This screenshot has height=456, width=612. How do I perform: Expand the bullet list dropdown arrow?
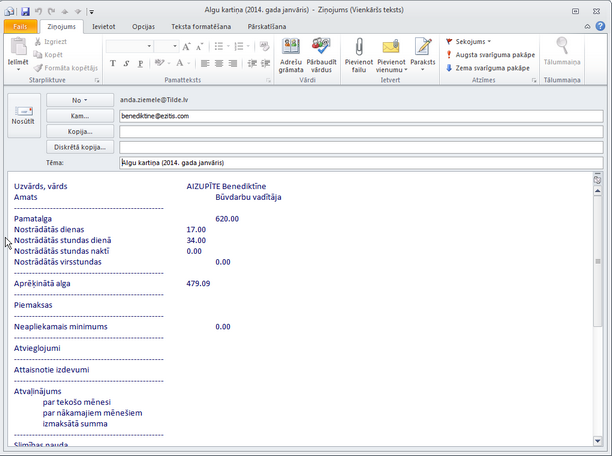tap(228, 46)
